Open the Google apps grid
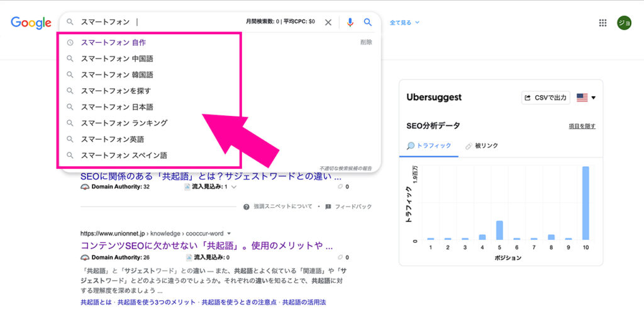Image resolution: width=644 pixels, height=318 pixels. pyautogui.click(x=602, y=23)
